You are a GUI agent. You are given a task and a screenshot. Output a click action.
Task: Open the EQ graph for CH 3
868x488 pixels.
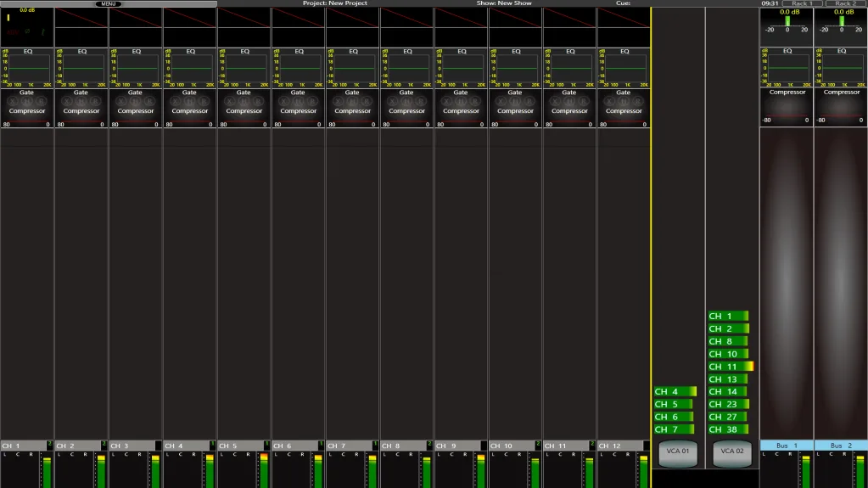pyautogui.click(x=136, y=68)
